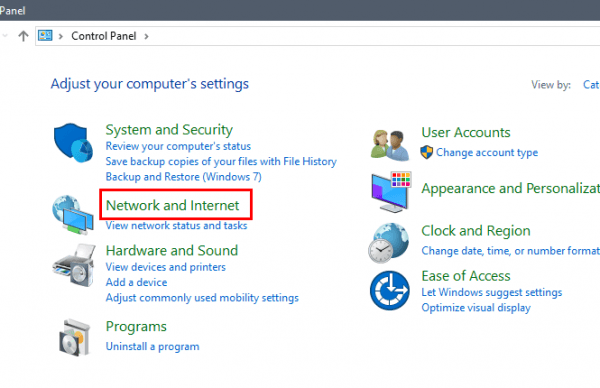The height and width of the screenshot is (388, 600).
Task: Click Save backup copies with File History
Action: pos(221,161)
